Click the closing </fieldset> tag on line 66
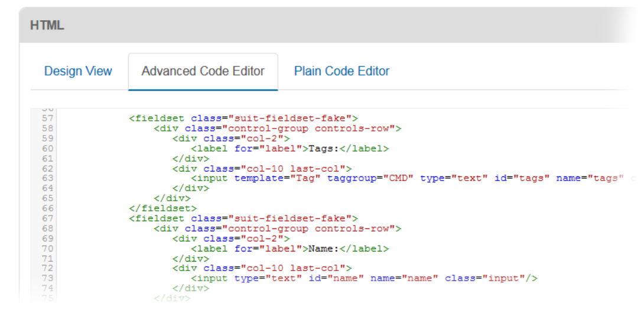 163,208
